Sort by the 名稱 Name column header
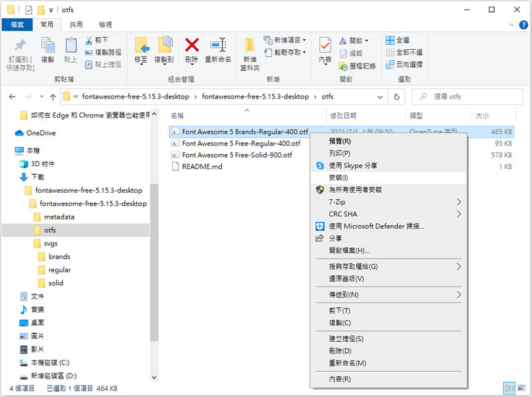The width and height of the screenshot is (532, 397). click(x=247, y=116)
